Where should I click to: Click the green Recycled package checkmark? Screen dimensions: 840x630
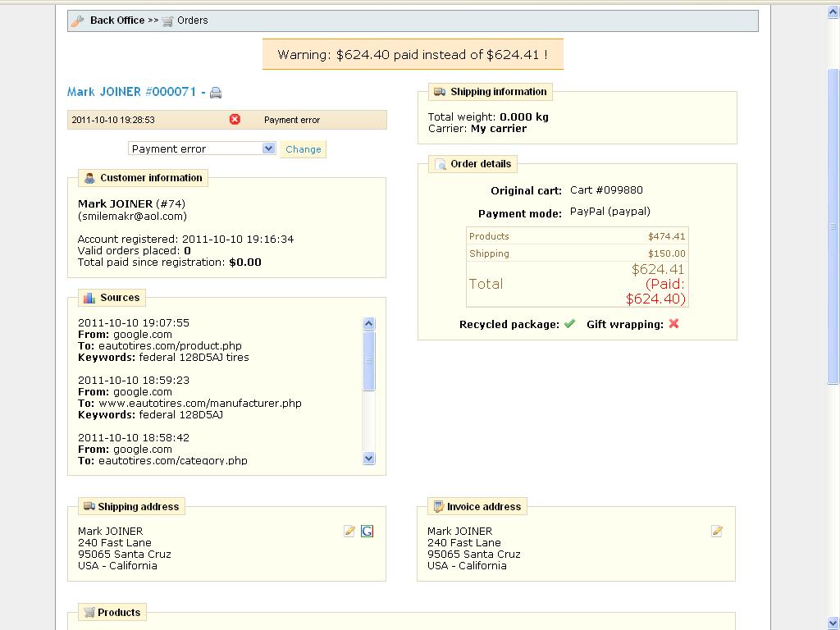pyautogui.click(x=570, y=323)
